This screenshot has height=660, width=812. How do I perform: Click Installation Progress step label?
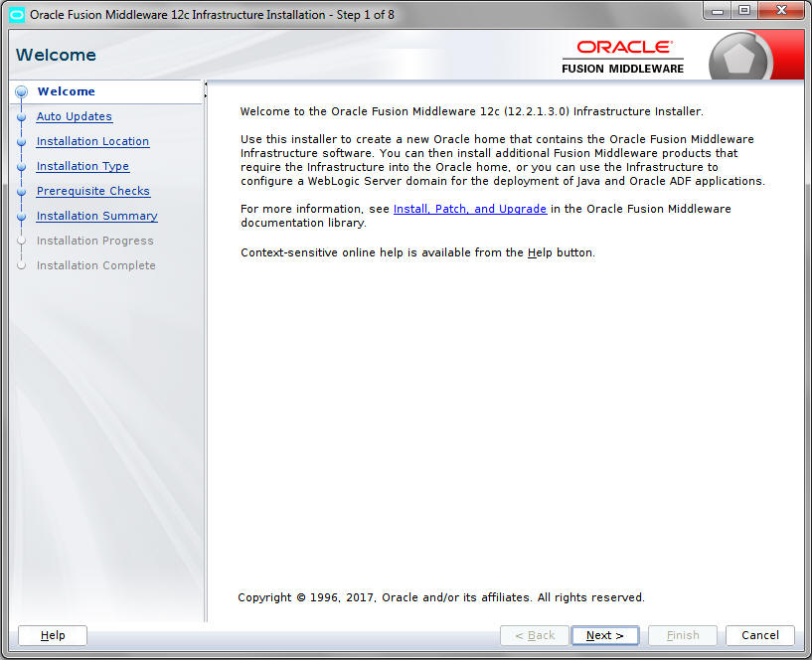(x=94, y=241)
